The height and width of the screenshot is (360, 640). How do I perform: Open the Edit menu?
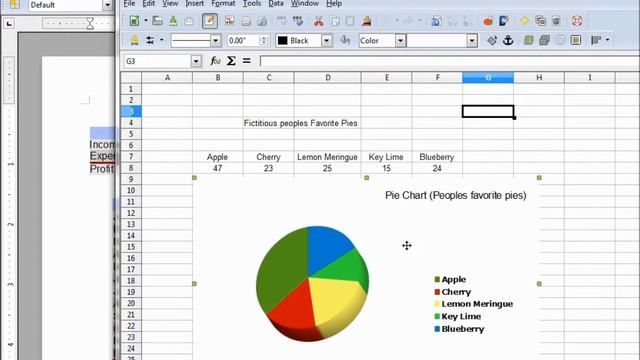[x=149, y=3]
